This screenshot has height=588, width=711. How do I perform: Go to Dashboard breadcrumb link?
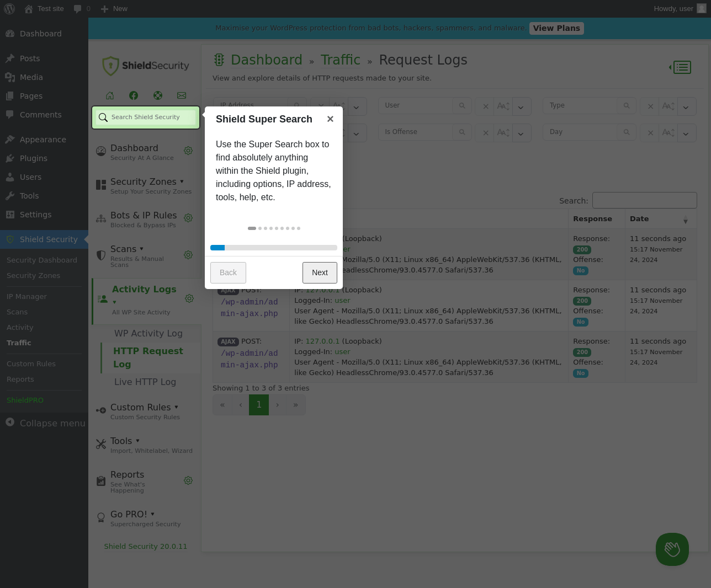(266, 60)
